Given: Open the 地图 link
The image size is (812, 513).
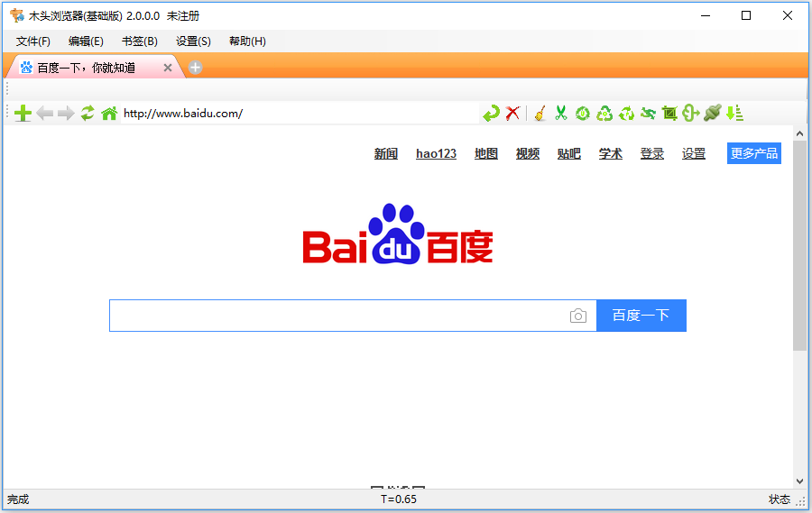Looking at the screenshot, I should (486, 154).
